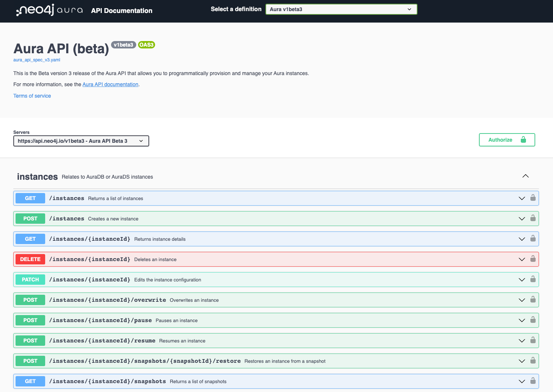This screenshot has height=392, width=553.
Task: Click 'Returns a list of instances' description
Action: click(x=115, y=199)
